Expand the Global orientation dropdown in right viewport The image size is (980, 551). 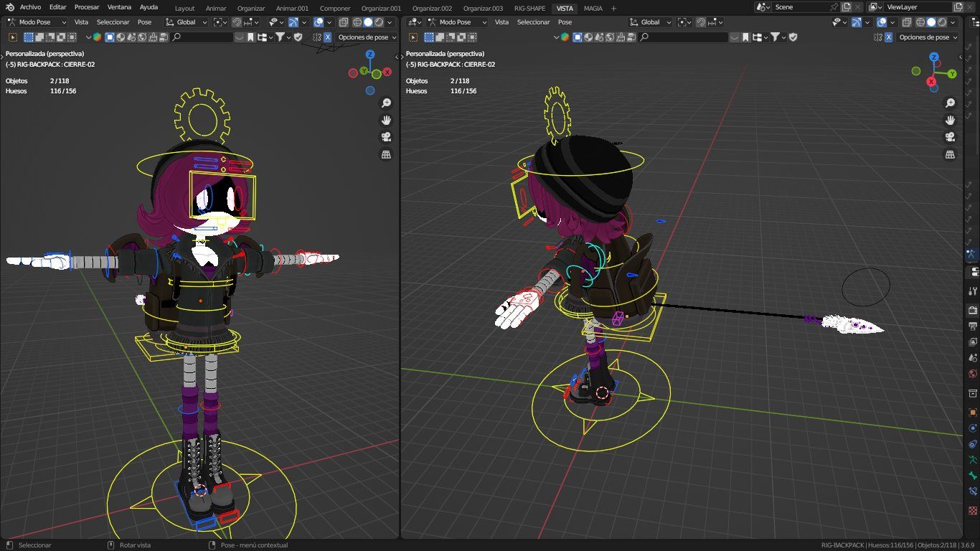click(651, 22)
